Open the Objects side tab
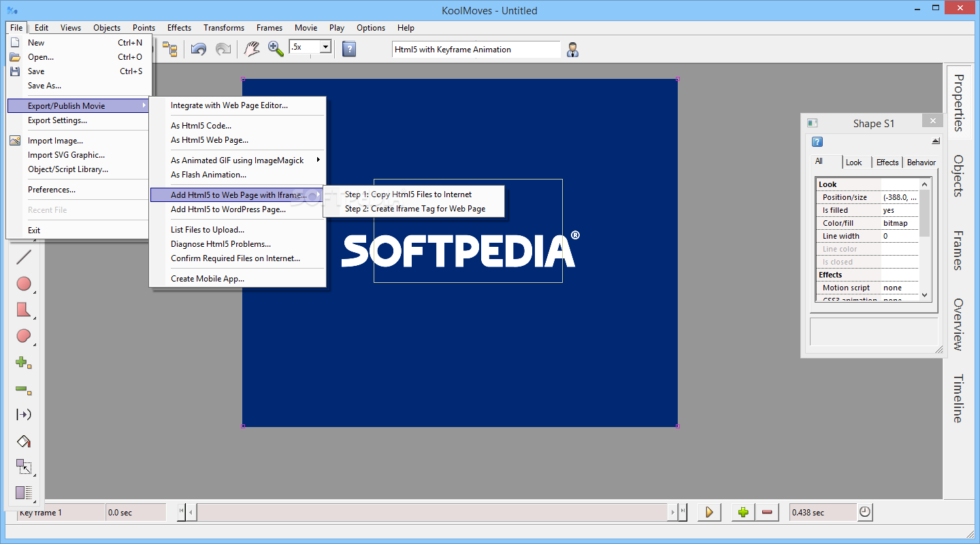Screen dimensions: 980x544 tap(958, 175)
